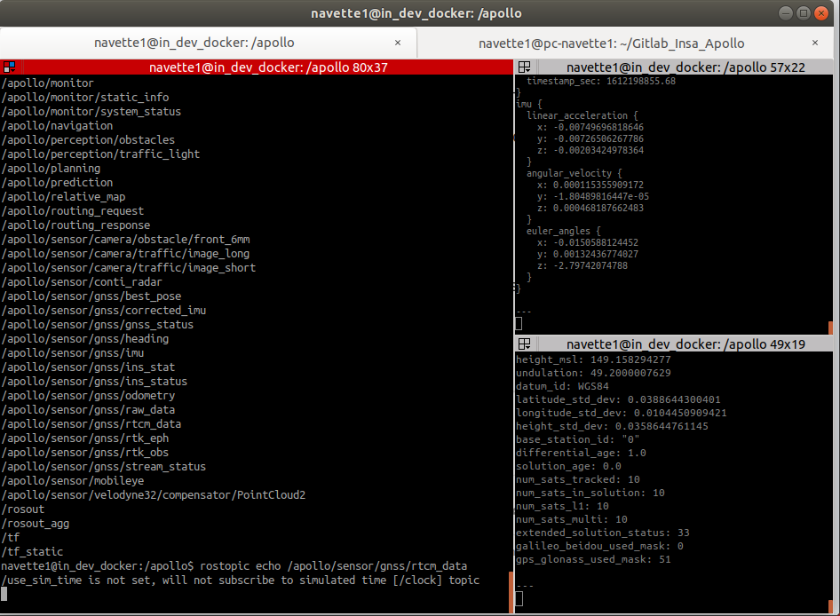Click the gnss/rtk_eph topic line

click(85, 438)
